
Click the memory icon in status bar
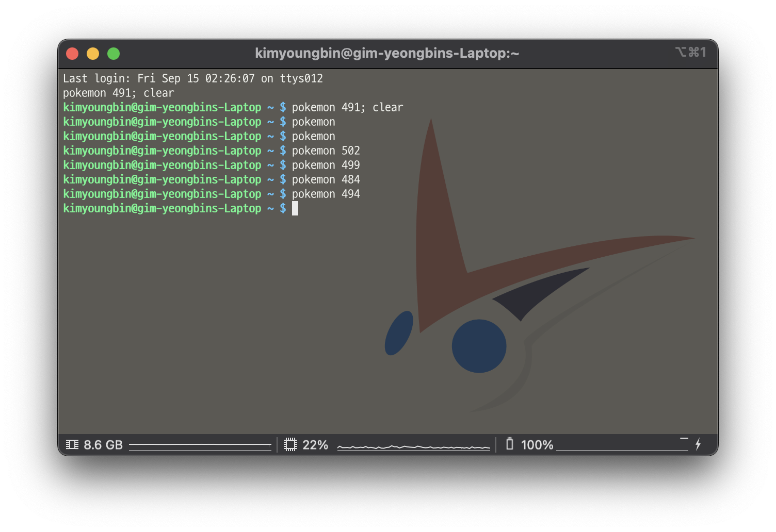[x=72, y=444]
